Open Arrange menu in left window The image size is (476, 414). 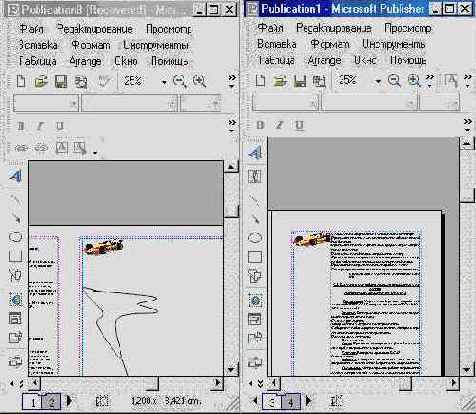pyautogui.click(x=85, y=61)
